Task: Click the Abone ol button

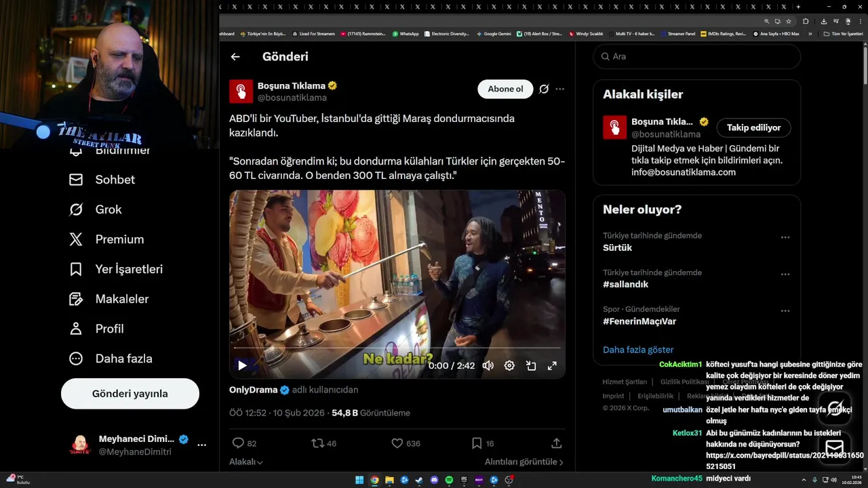Action: [x=505, y=89]
